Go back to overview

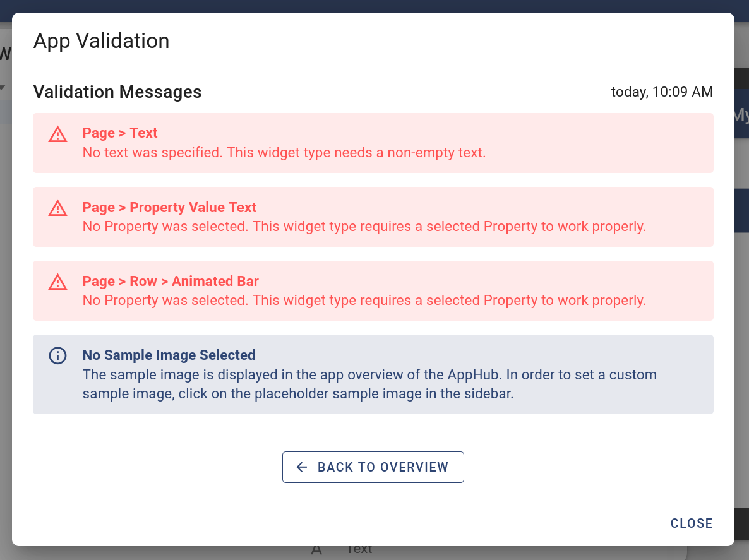pyautogui.click(x=373, y=467)
